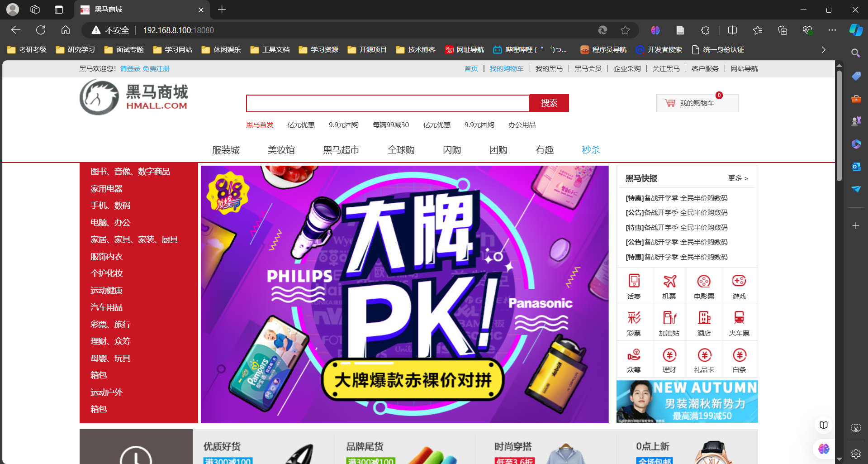Select the 服装城 navigation tab

click(x=226, y=150)
